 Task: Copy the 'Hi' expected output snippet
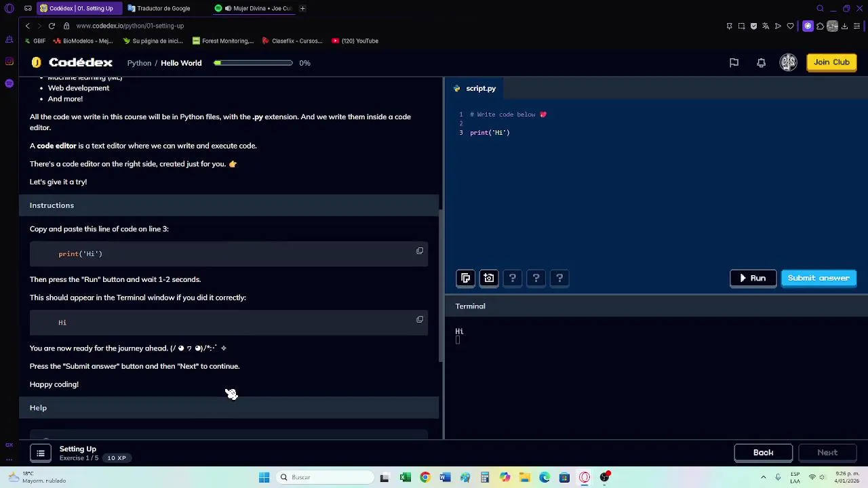(x=420, y=320)
